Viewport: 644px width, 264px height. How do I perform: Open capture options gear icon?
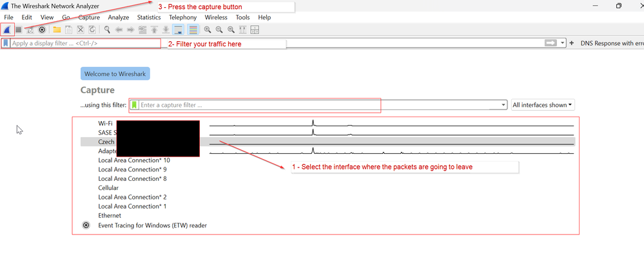(x=42, y=30)
